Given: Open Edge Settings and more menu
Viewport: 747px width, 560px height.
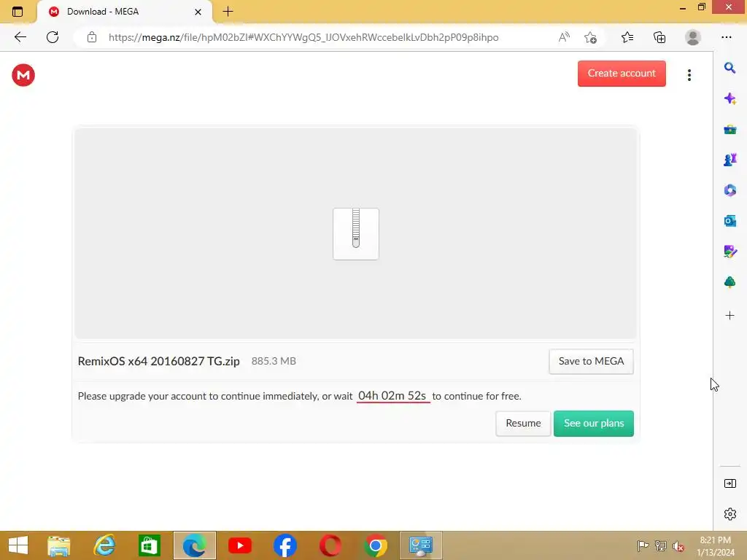Looking at the screenshot, I should click(x=726, y=37).
